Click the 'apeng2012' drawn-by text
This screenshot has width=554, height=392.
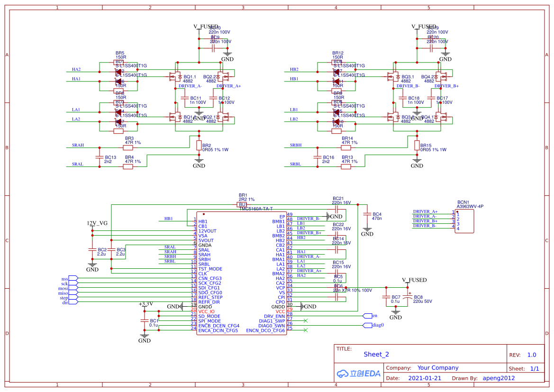pos(499,378)
